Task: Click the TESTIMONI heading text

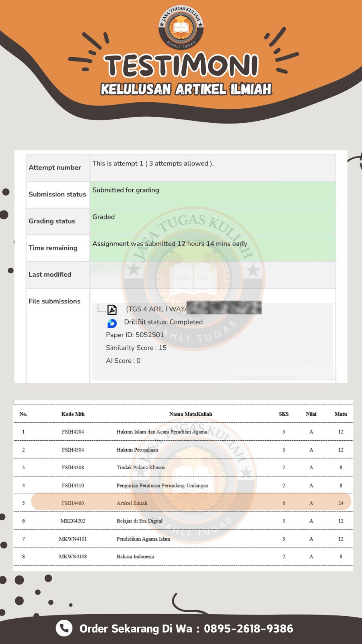Action: [x=181, y=66]
